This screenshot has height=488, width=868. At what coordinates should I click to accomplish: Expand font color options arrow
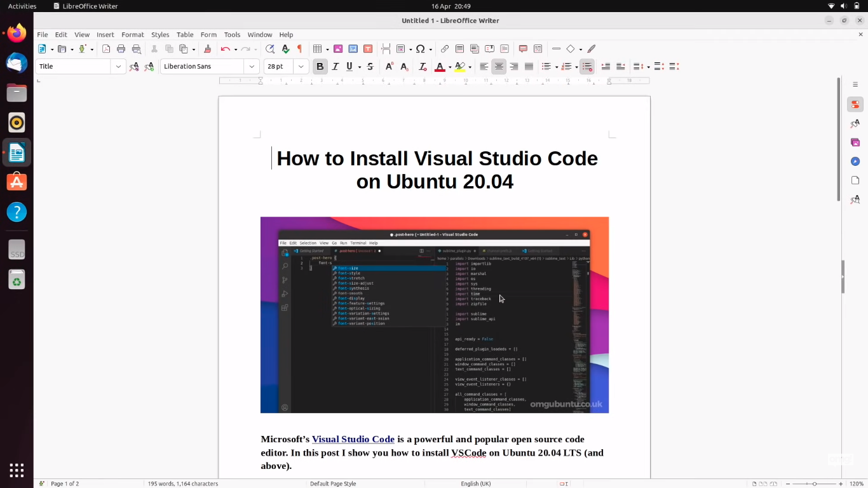coord(450,67)
